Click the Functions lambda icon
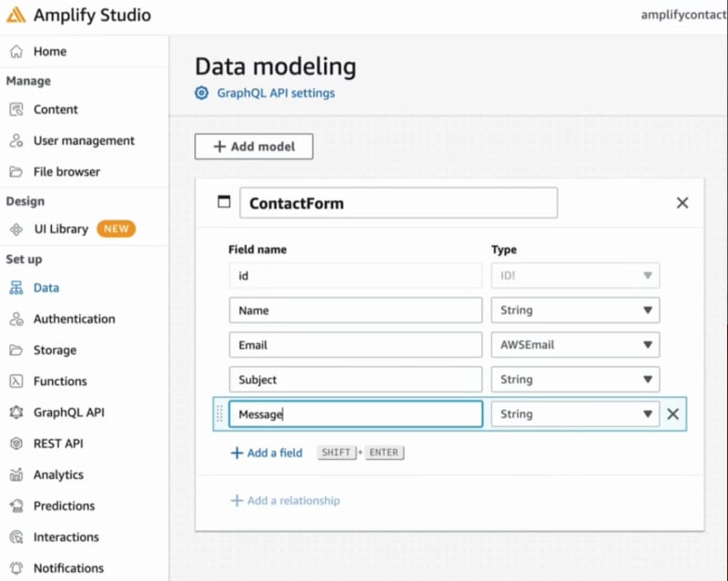Image resolution: width=728 pixels, height=581 pixels. (x=16, y=382)
